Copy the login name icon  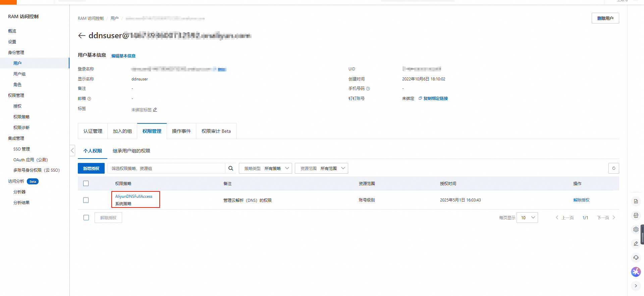click(215, 69)
